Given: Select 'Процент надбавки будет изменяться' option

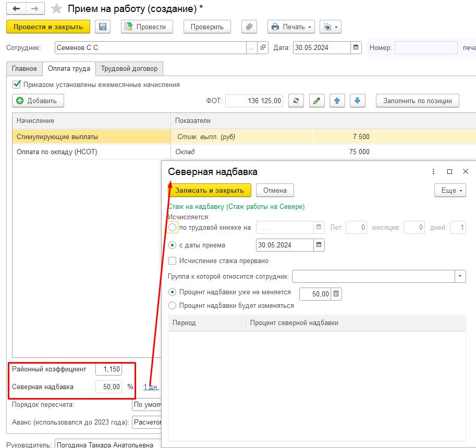Looking at the screenshot, I should pos(173,306).
